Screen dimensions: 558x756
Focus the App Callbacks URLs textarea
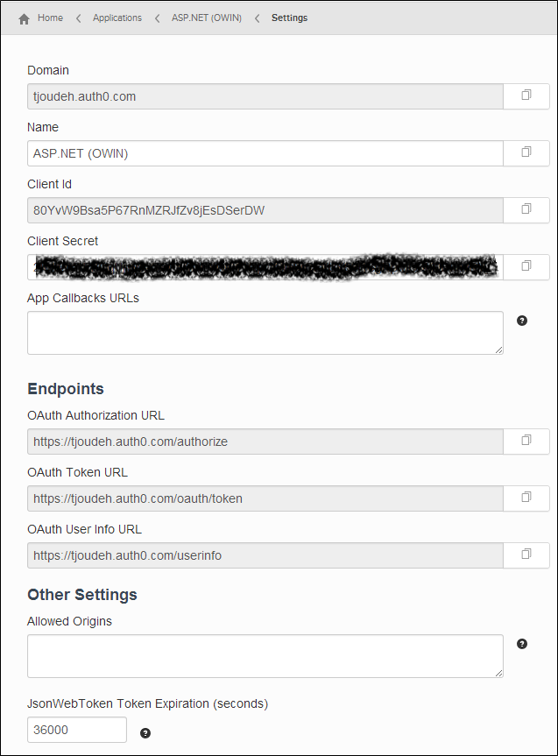click(x=265, y=333)
